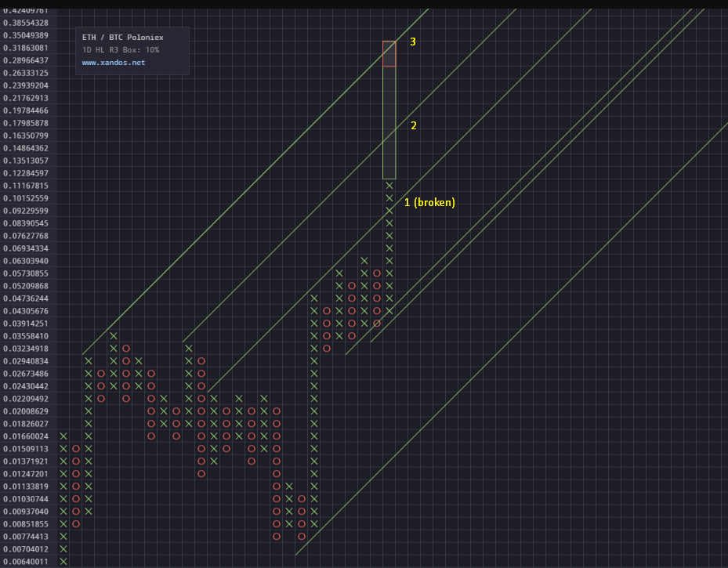Click price label 0.06303940
The width and height of the screenshot is (728, 568).
click(x=26, y=261)
